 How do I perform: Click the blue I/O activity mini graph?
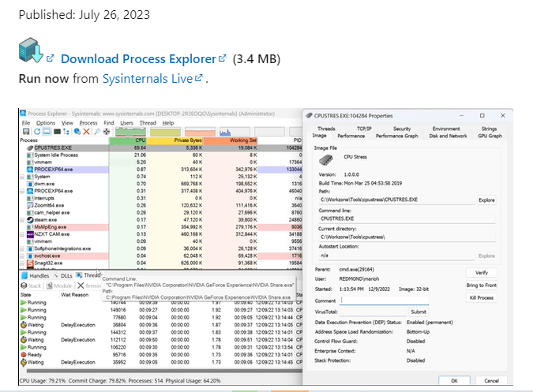tap(235, 132)
